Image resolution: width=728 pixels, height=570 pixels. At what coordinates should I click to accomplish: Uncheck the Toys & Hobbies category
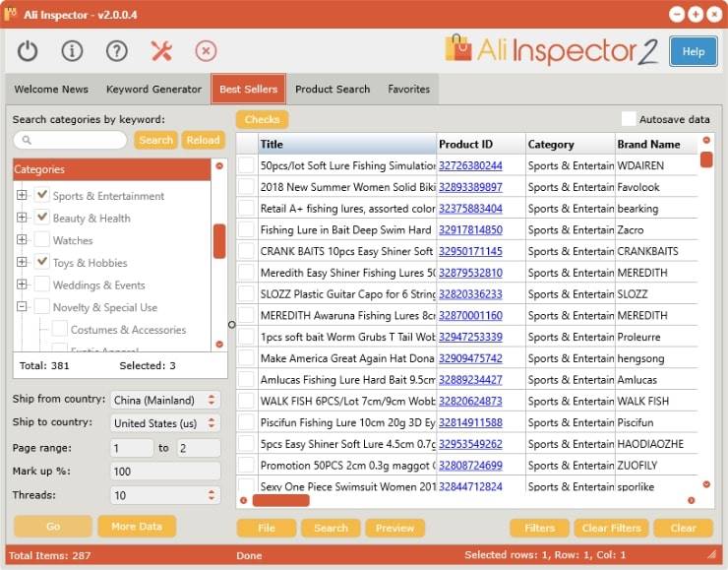click(x=42, y=262)
